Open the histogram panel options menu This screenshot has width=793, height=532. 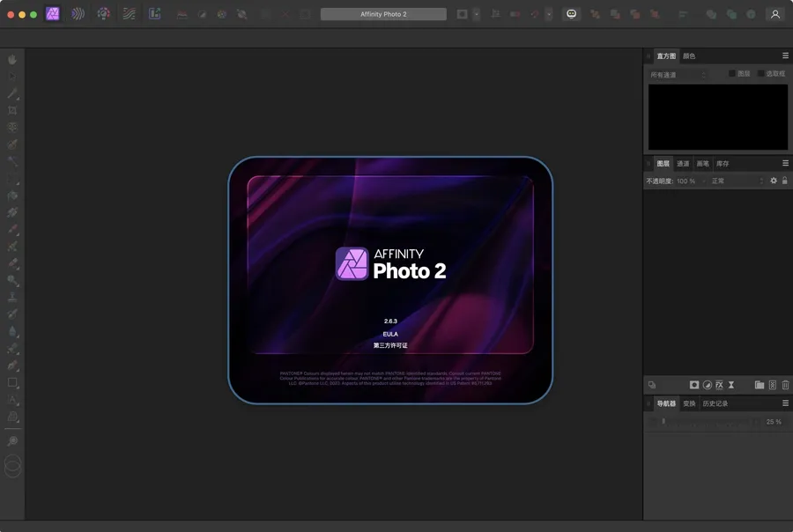point(785,55)
